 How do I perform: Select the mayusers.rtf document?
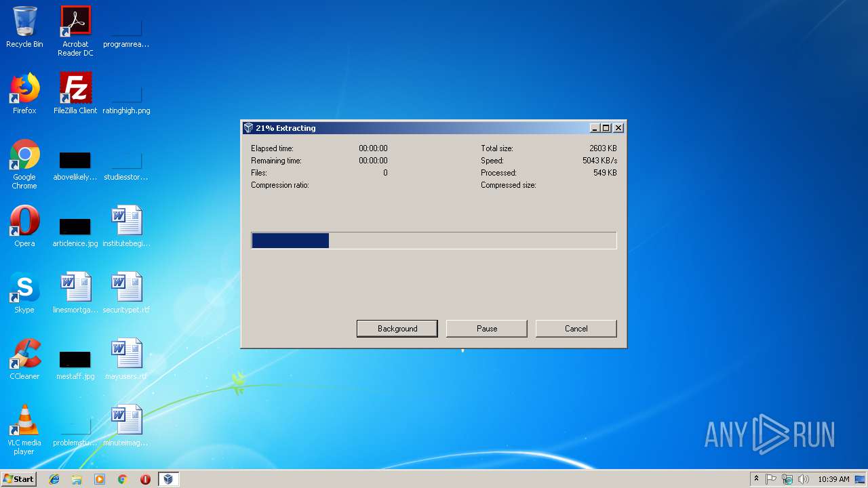[126, 359]
